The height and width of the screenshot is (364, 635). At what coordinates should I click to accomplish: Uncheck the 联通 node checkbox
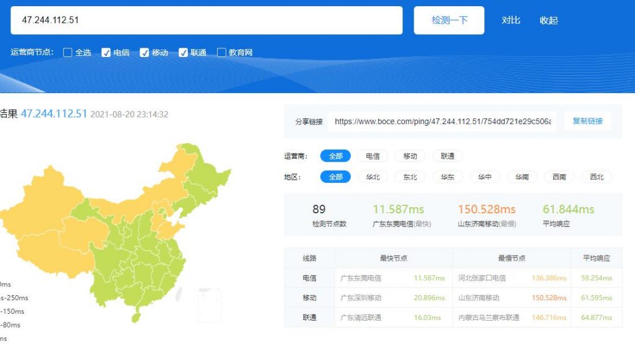pyautogui.click(x=183, y=53)
